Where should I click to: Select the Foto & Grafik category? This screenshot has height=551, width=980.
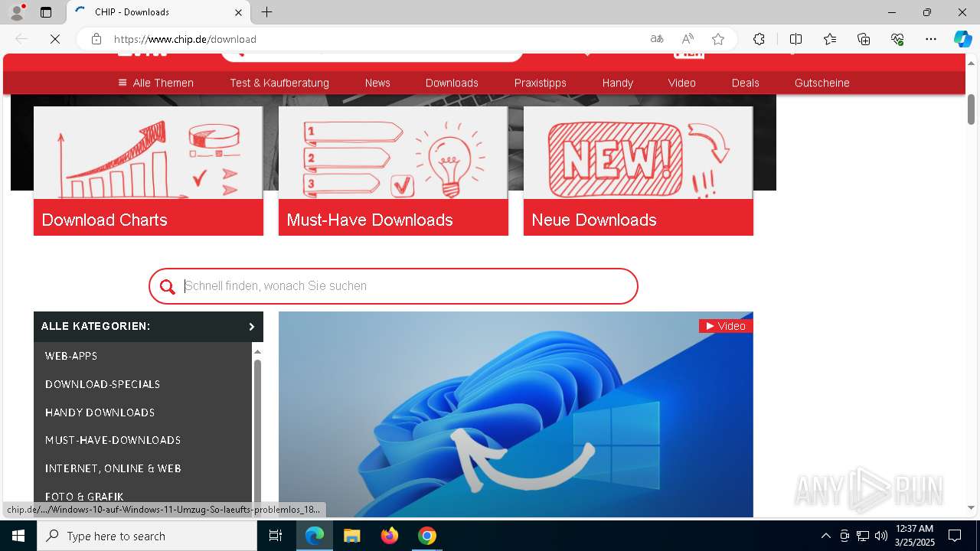click(x=84, y=497)
